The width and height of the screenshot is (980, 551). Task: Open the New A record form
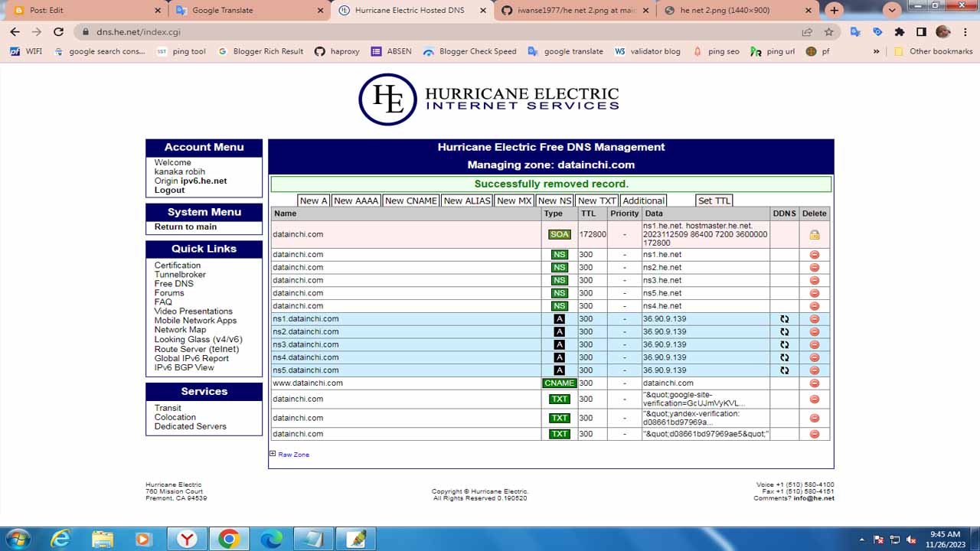(x=314, y=201)
